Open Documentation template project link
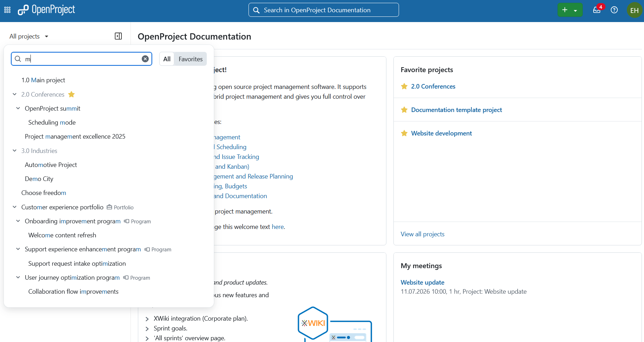This screenshot has height=342, width=644. tap(456, 110)
